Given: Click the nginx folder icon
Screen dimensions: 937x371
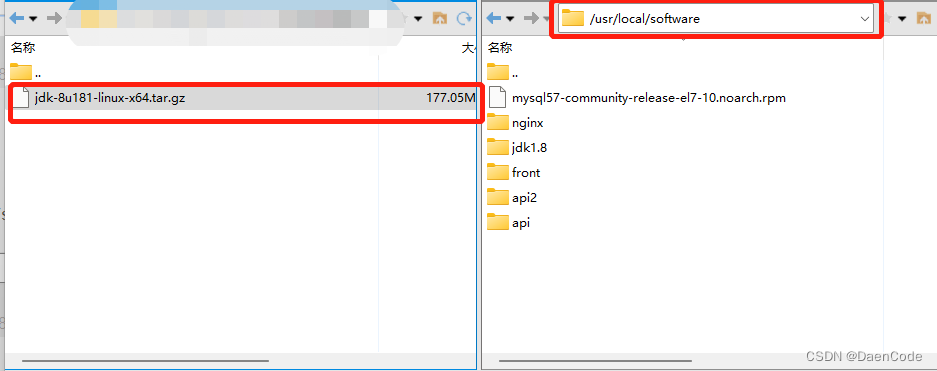Looking at the screenshot, I should pos(497,123).
